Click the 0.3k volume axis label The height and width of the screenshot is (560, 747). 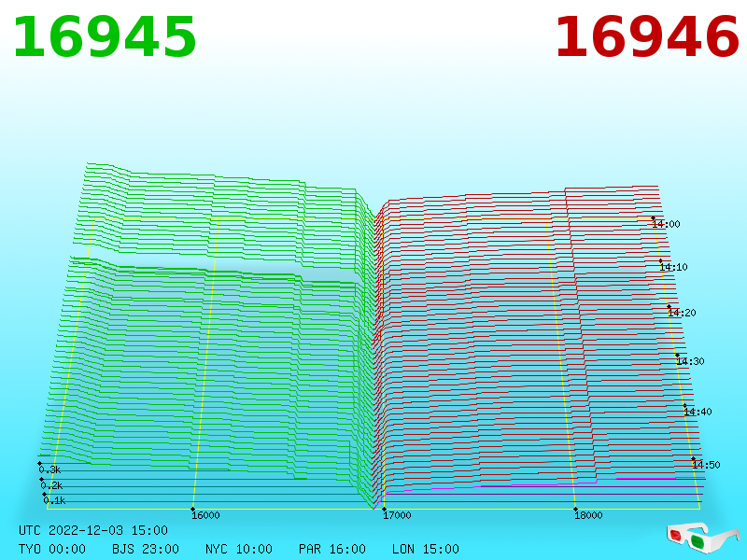click(49, 469)
